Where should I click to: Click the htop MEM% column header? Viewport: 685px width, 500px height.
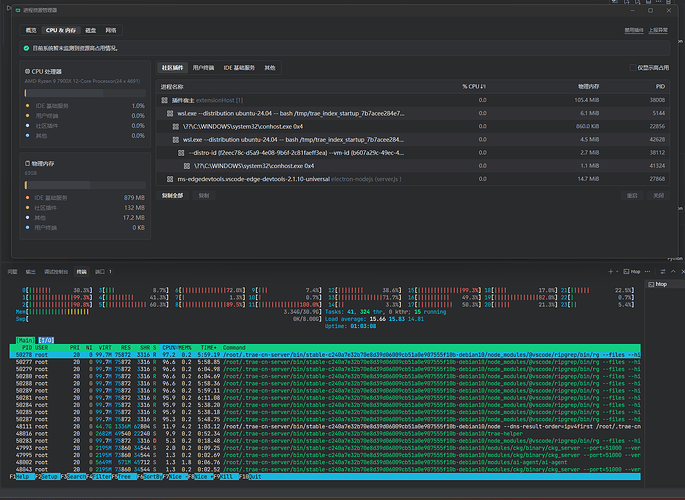coord(185,348)
